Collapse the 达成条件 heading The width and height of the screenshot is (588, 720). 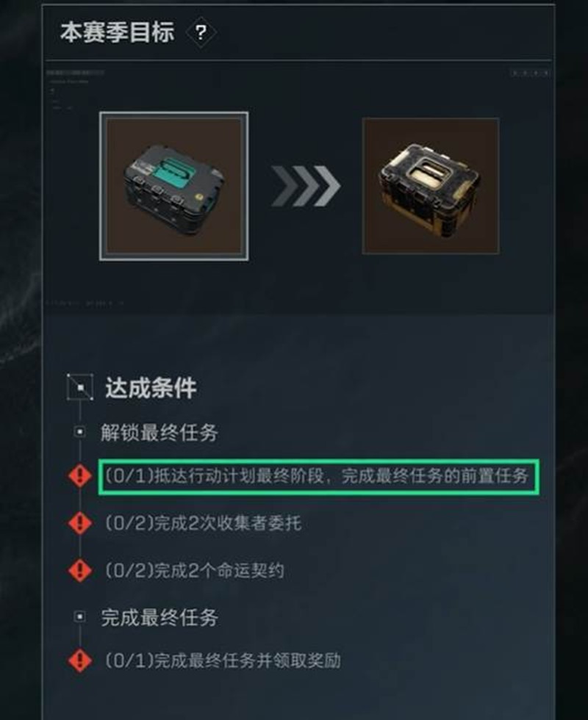(x=151, y=388)
